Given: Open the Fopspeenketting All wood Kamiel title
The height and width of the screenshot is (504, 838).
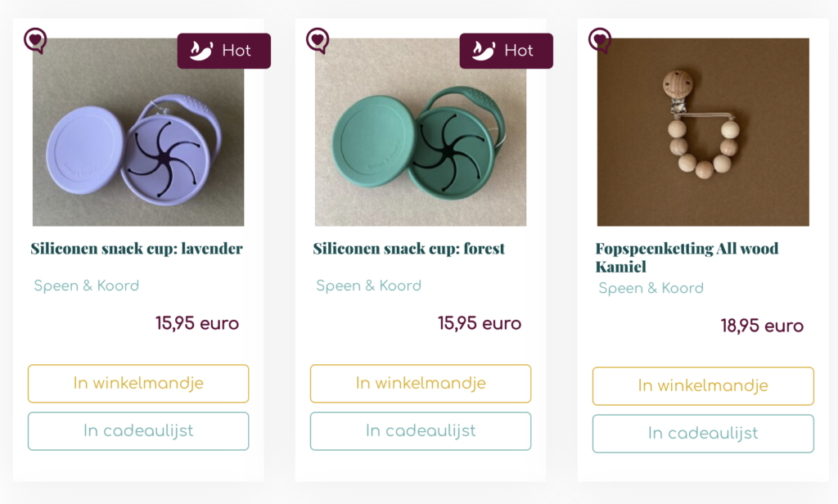Looking at the screenshot, I should point(687,257).
